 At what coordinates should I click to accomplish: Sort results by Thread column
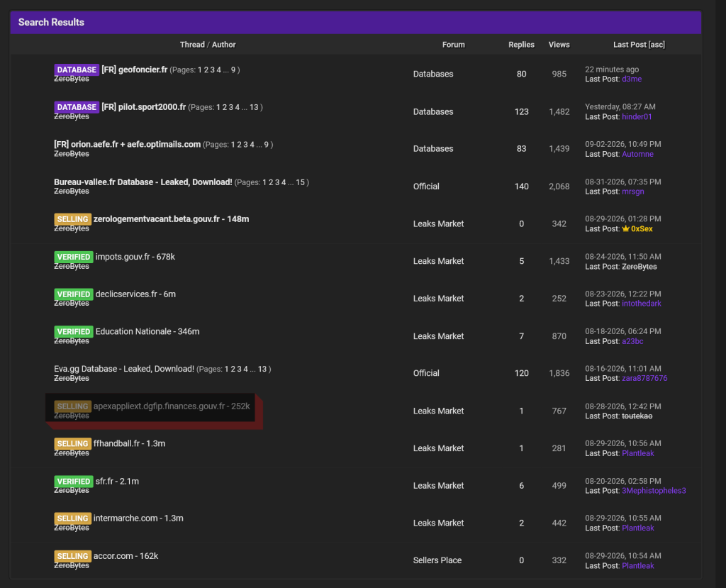coord(192,45)
